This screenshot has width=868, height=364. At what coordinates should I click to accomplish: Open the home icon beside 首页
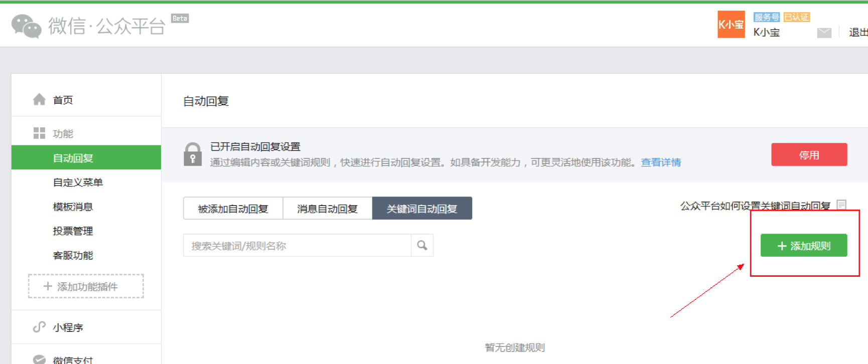pyautogui.click(x=39, y=100)
